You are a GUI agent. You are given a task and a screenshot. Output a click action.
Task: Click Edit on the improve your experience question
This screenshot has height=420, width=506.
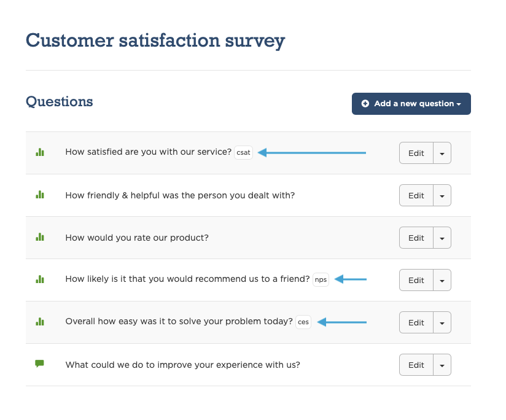[x=416, y=364]
